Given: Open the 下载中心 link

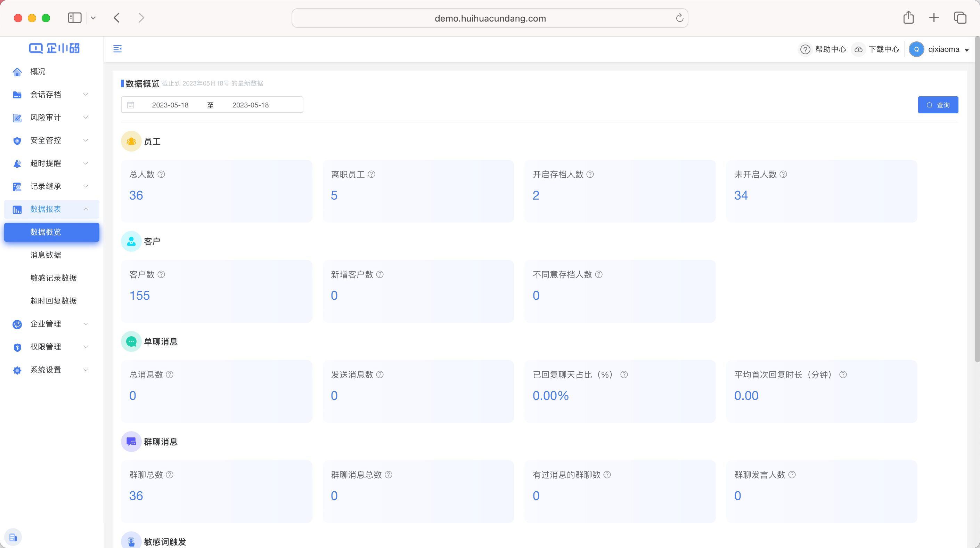Looking at the screenshot, I should point(884,49).
